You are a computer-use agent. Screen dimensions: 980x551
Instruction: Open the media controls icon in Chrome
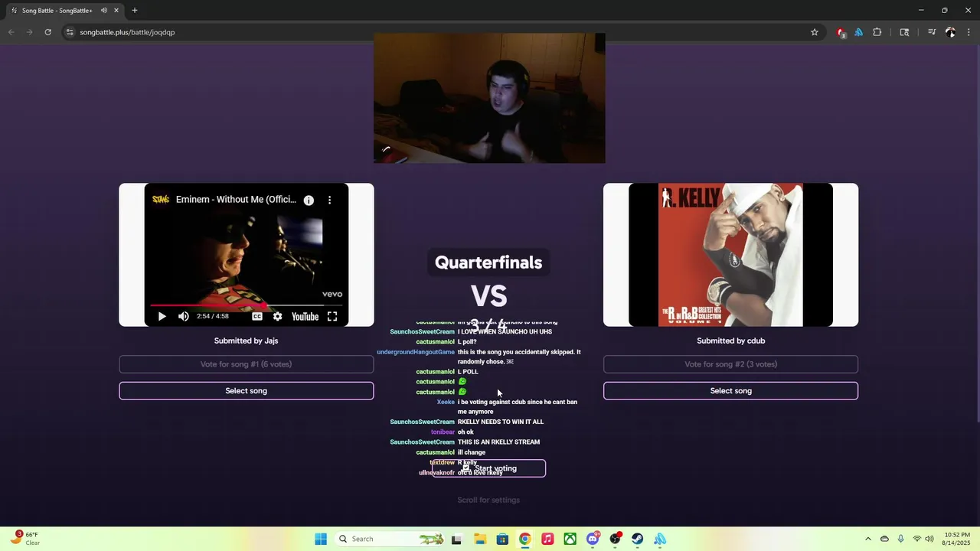(x=932, y=32)
